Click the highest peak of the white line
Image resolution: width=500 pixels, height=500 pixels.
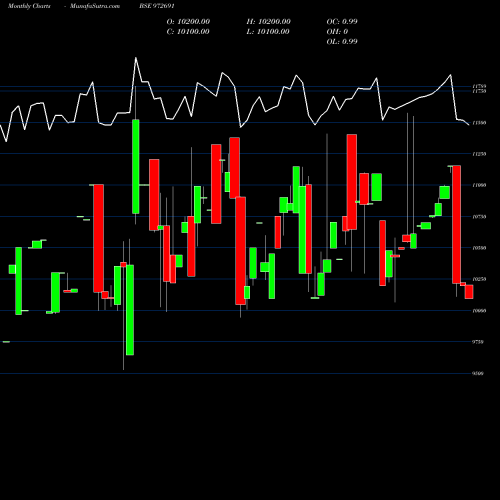pos(136,58)
